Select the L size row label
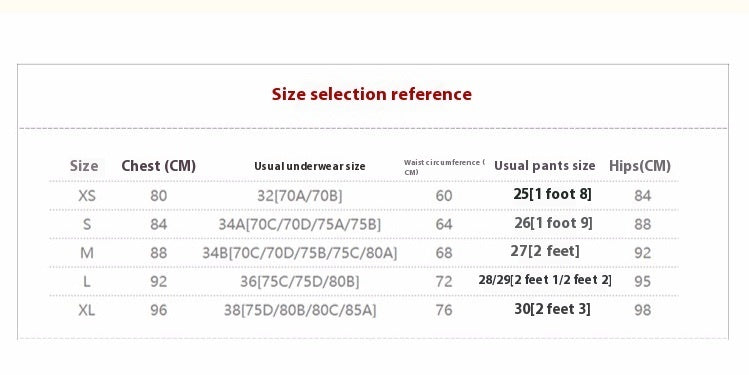749x375 pixels. pyautogui.click(x=87, y=281)
